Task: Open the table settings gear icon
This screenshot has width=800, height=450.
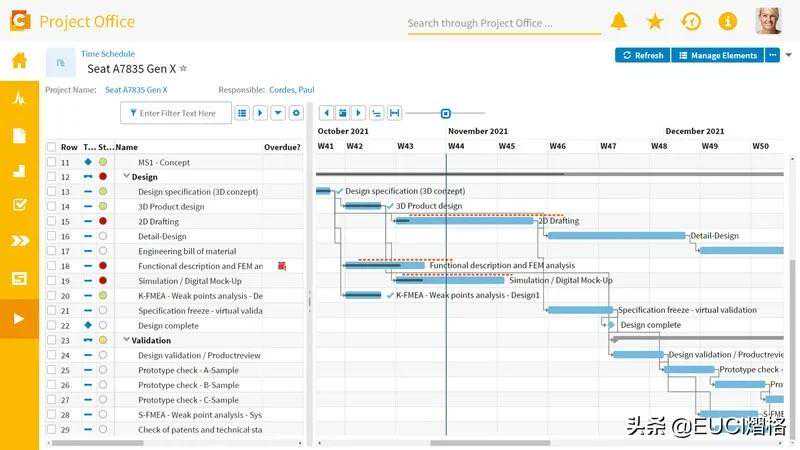Action: [296, 113]
